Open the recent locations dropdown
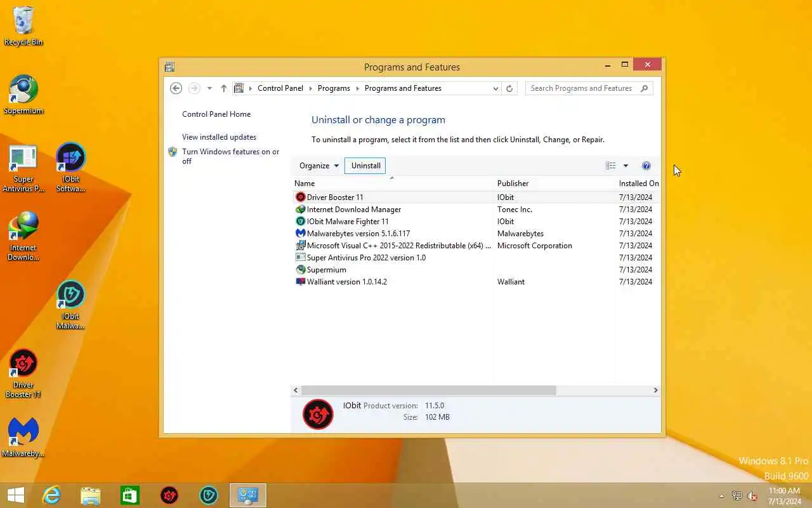 coord(209,88)
